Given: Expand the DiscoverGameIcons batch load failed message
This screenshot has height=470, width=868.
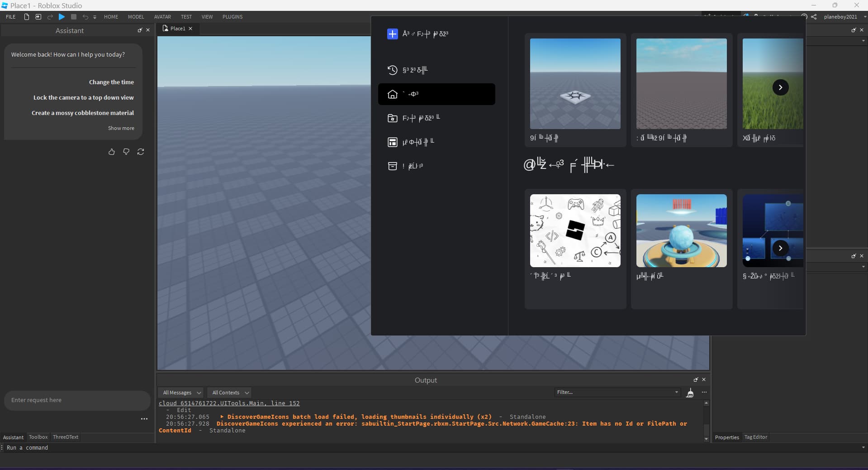Looking at the screenshot, I should point(222,417).
